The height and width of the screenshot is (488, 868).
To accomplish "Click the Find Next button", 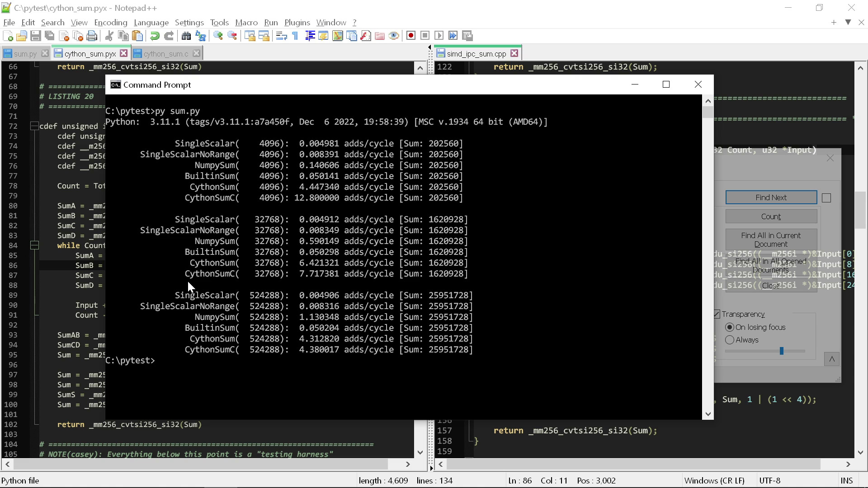I will pyautogui.click(x=771, y=197).
